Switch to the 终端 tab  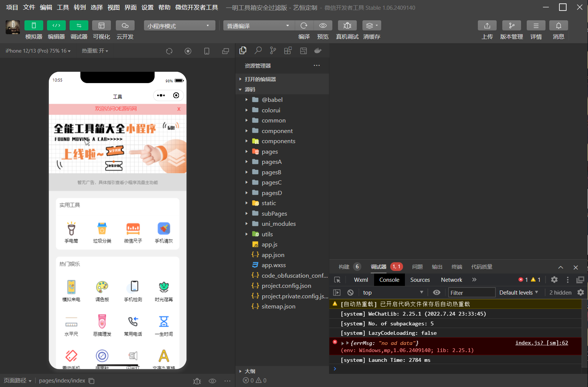(x=457, y=267)
